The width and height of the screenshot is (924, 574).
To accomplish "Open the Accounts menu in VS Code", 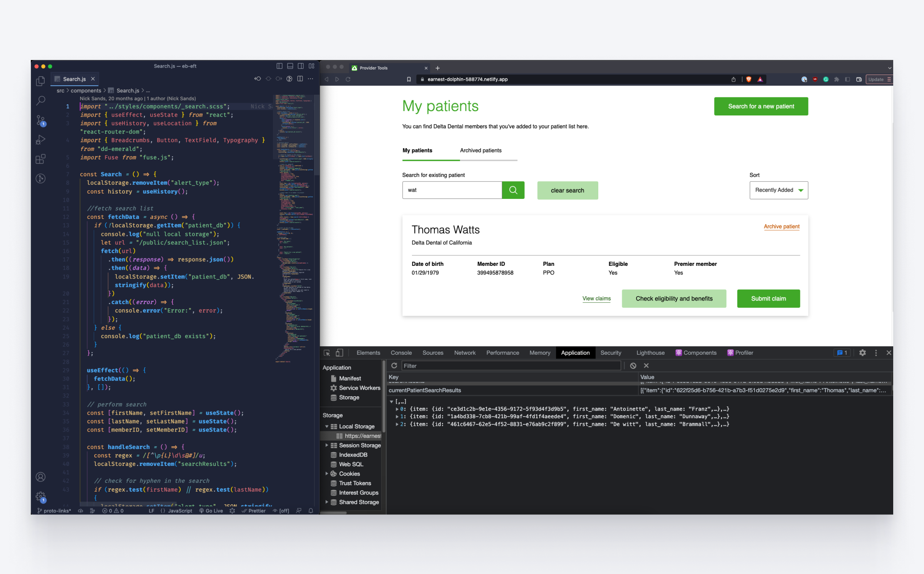I will tap(40, 477).
